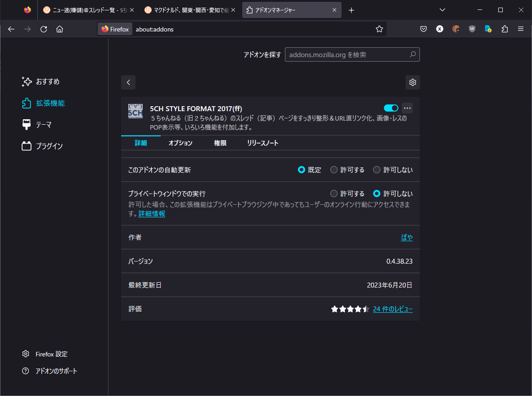Select the 権限 tab

pyautogui.click(x=220, y=143)
